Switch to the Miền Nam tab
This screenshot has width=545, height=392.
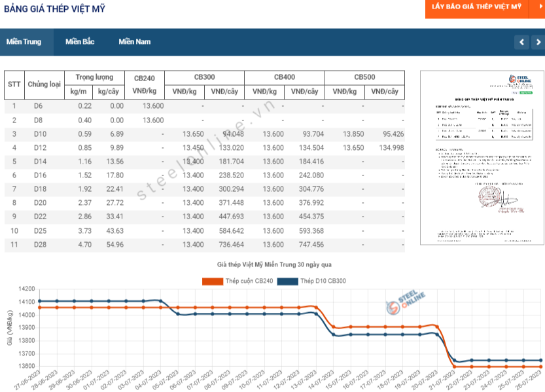pyautogui.click(x=135, y=42)
